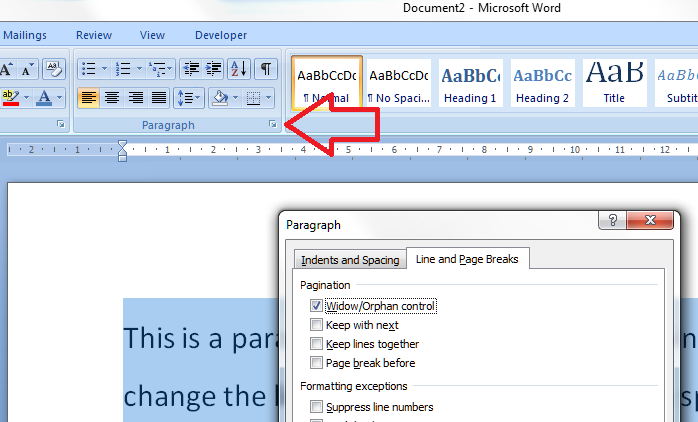The width and height of the screenshot is (698, 422).
Task: Click the Clear Formatting eraser icon
Action: [x=55, y=69]
